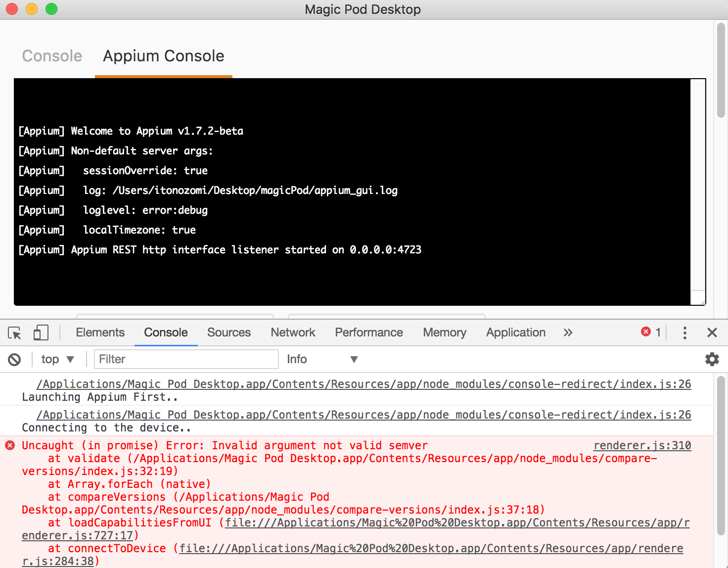The width and height of the screenshot is (728, 568).
Task: Open the Sources tab
Action: click(228, 332)
